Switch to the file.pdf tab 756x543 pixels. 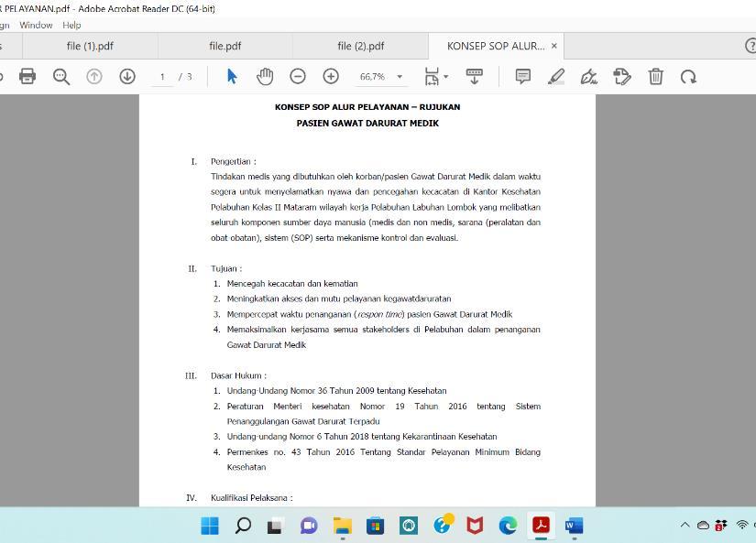pyautogui.click(x=225, y=47)
